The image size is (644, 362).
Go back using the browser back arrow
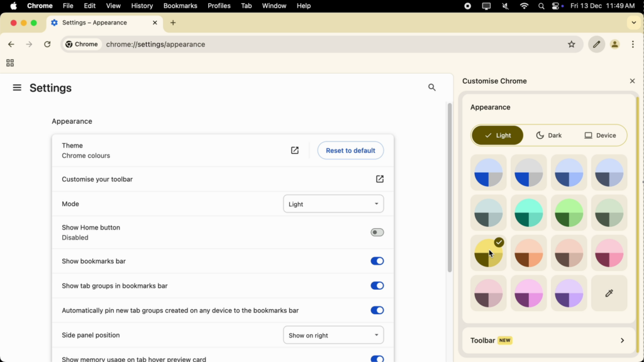click(11, 45)
